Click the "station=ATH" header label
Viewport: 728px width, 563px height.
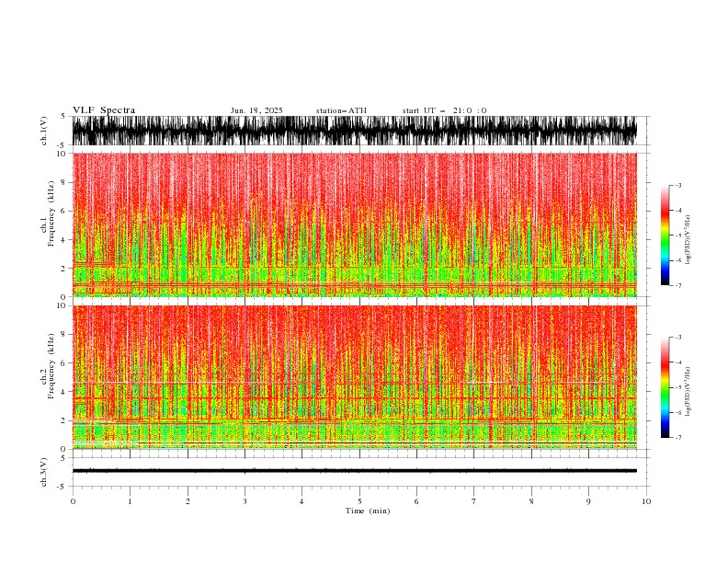(341, 110)
